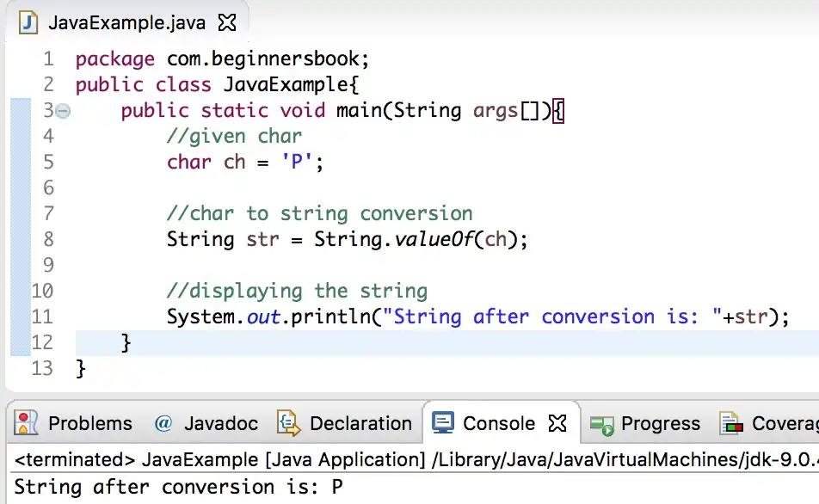Open the Problems view tab
Viewport: 819px width, 504px height.
(x=74, y=423)
